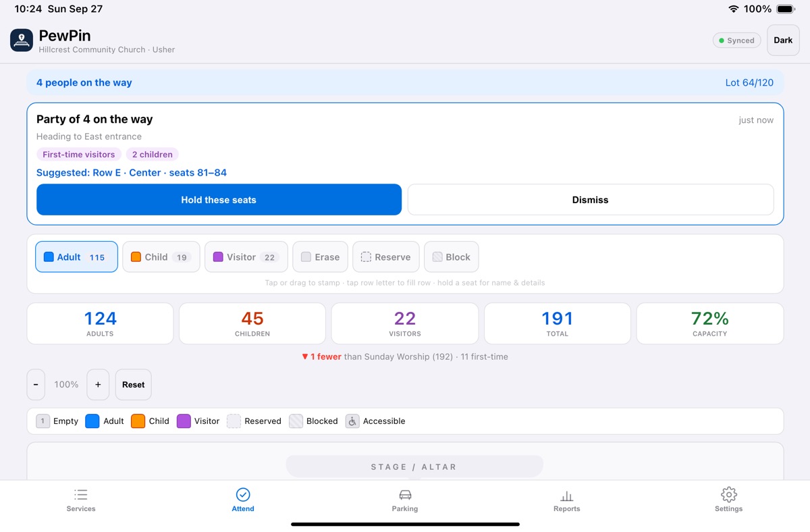Image resolution: width=810 pixels, height=532 pixels.
Task: Tap the orange Child legend swatch
Action: [138, 421]
